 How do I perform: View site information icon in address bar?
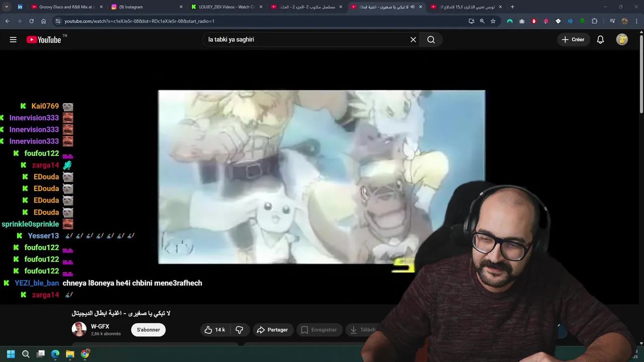point(58,21)
